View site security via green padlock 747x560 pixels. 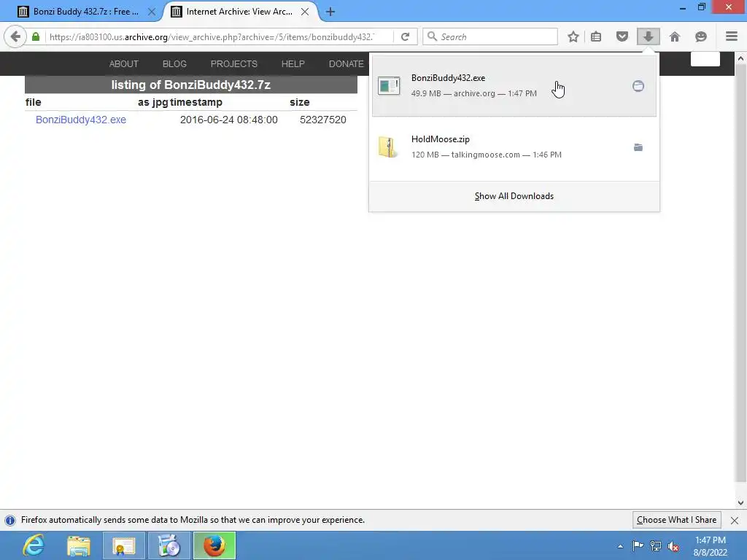[x=36, y=36]
